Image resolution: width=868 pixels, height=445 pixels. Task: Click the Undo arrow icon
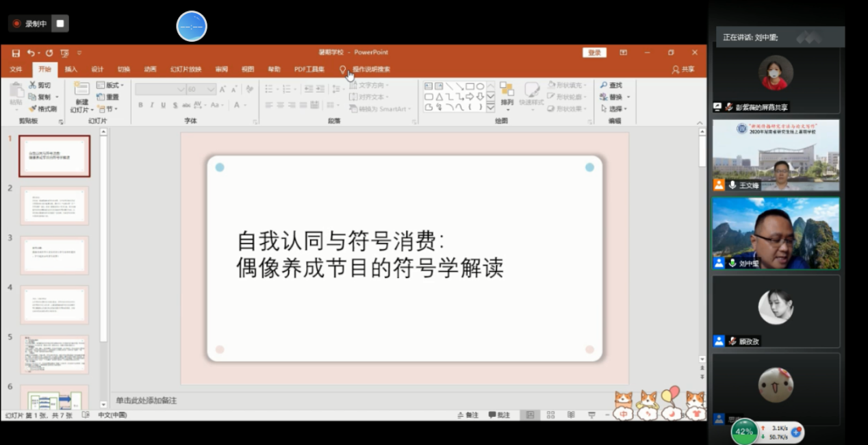31,53
